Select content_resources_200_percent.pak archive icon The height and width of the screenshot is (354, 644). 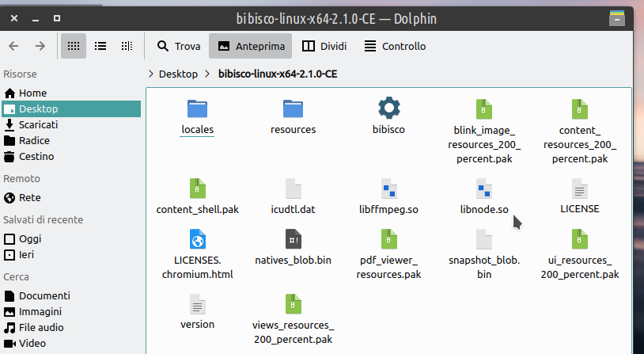click(580, 109)
